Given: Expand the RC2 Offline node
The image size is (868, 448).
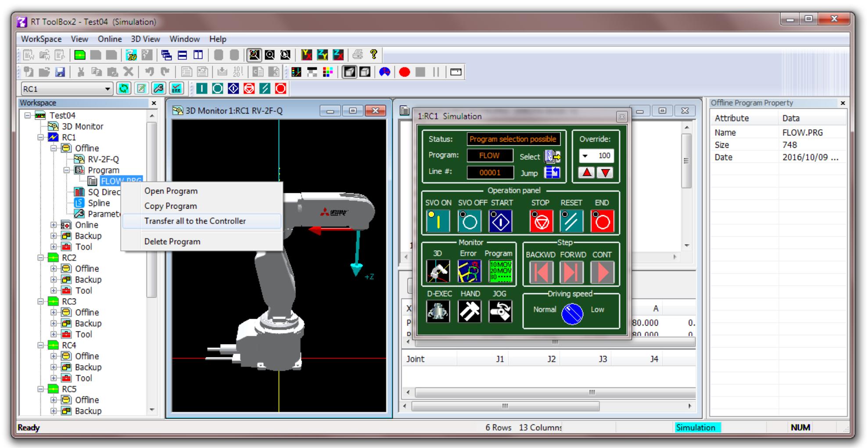Looking at the screenshot, I should pyautogui.click(x=54, y=269).
